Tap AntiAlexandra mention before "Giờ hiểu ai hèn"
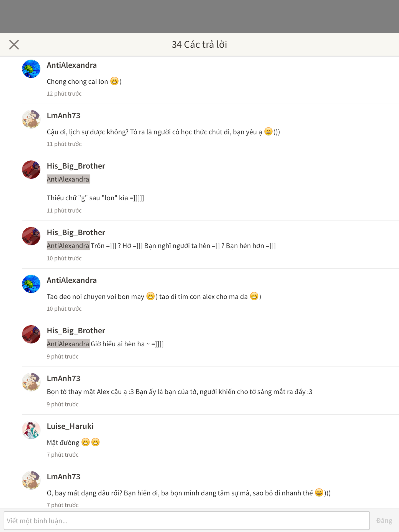The height and width of the screenshot is (532, 399). [68, 344]
